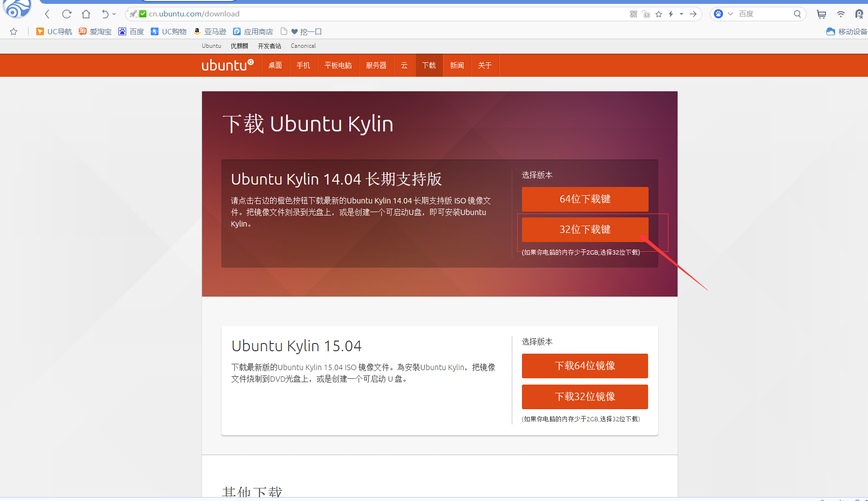
Task: Click the magnifier search icon
Action: coord(797,14)
